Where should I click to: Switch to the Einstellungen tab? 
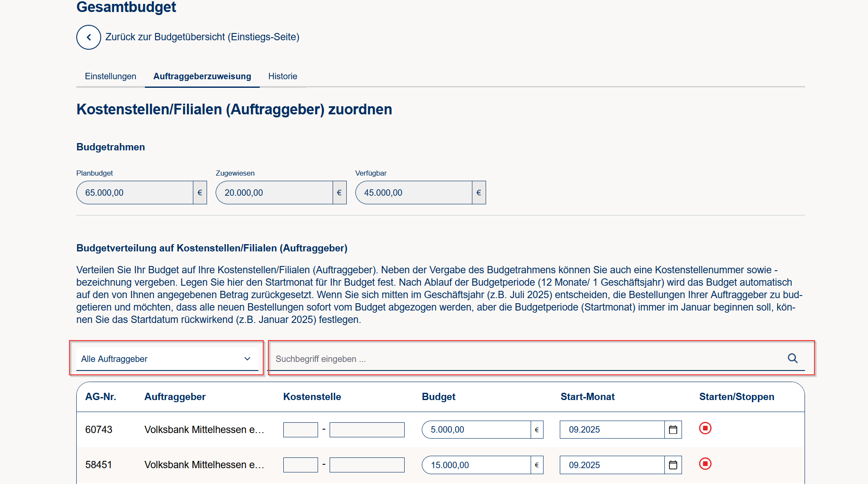coord(111,76)
